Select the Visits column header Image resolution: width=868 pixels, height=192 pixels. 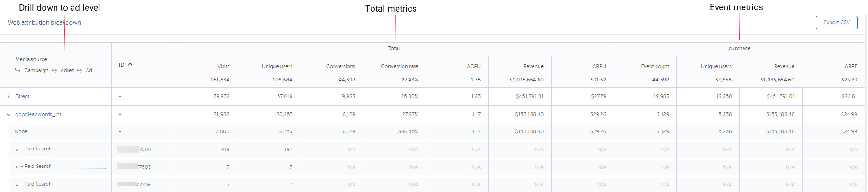[223, 66]
